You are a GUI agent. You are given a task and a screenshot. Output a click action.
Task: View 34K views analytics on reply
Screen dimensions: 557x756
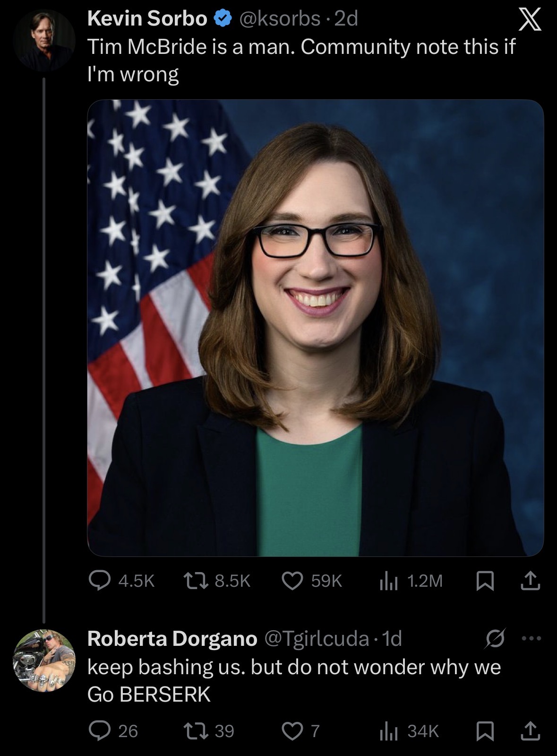pyautogui.click(x=409, y=731)
